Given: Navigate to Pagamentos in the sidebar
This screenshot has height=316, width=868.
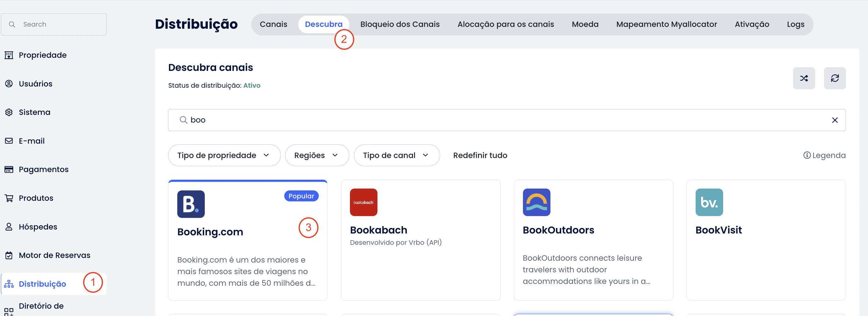Looking at the screenshot, I should [43, 169].
